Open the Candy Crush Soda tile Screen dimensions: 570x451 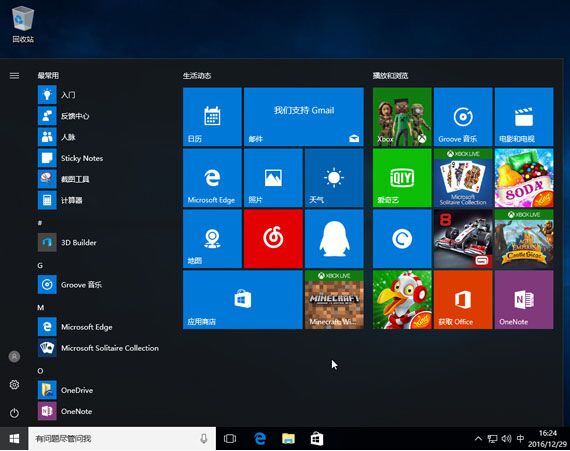[524, 178]
